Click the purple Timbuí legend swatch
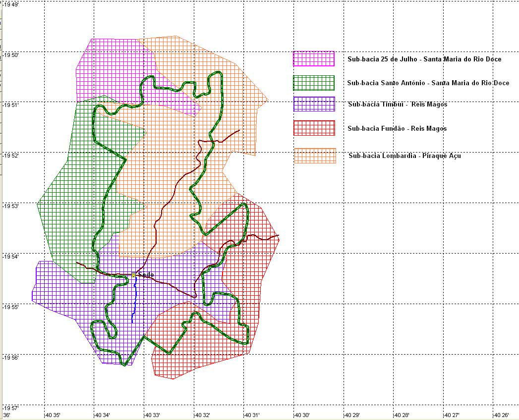519x420 pixels. 314,104
